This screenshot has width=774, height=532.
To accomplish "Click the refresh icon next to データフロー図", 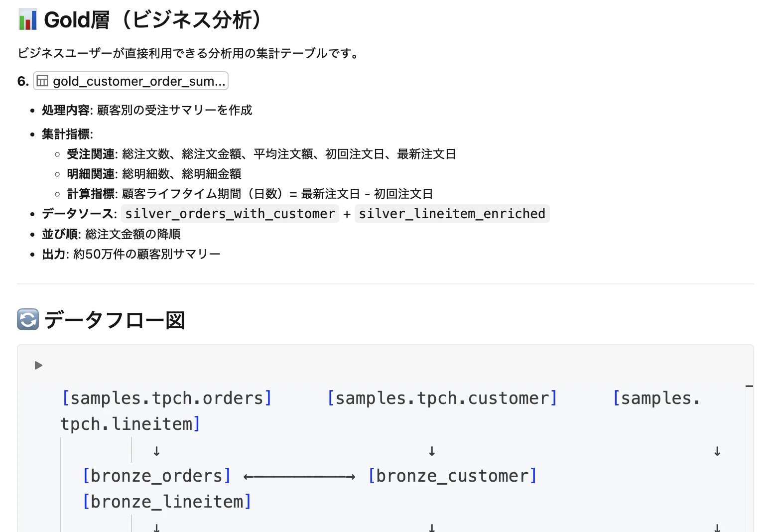I will [x=27, y=319].
